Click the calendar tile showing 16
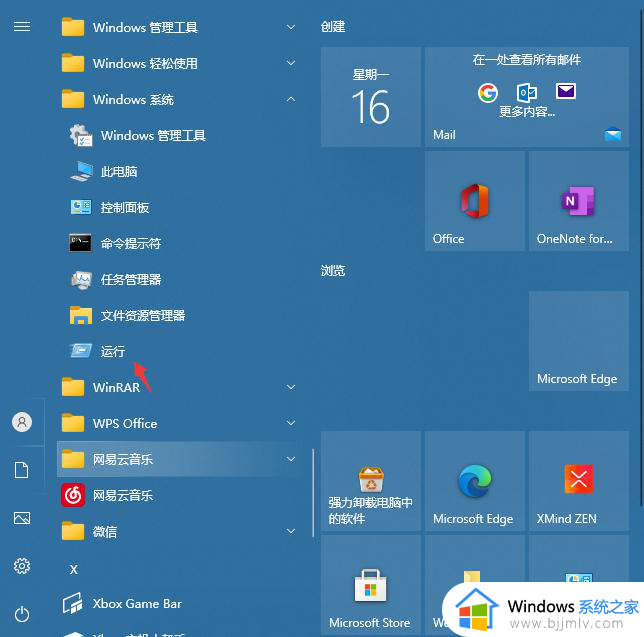644x637 pixels. (x=370, y=97)
